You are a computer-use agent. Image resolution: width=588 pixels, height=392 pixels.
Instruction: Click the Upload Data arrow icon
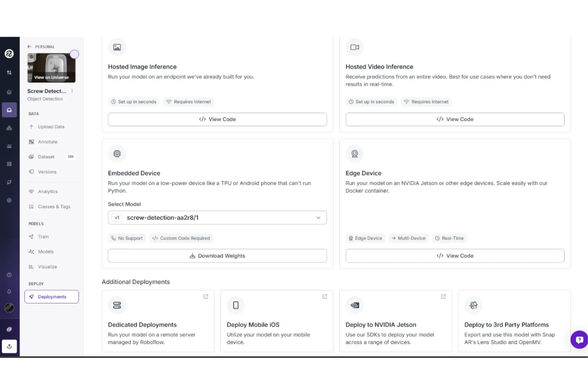pos(31,127)
